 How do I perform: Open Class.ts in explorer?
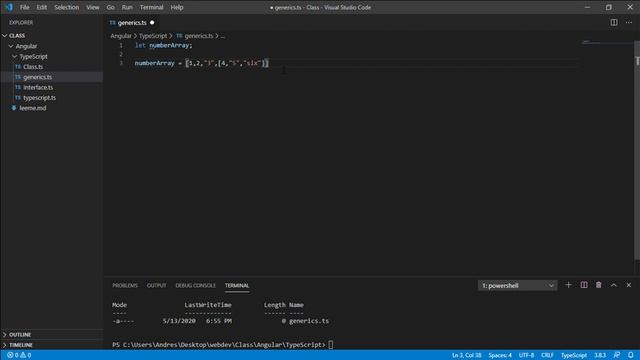click(x=33, y=67)
